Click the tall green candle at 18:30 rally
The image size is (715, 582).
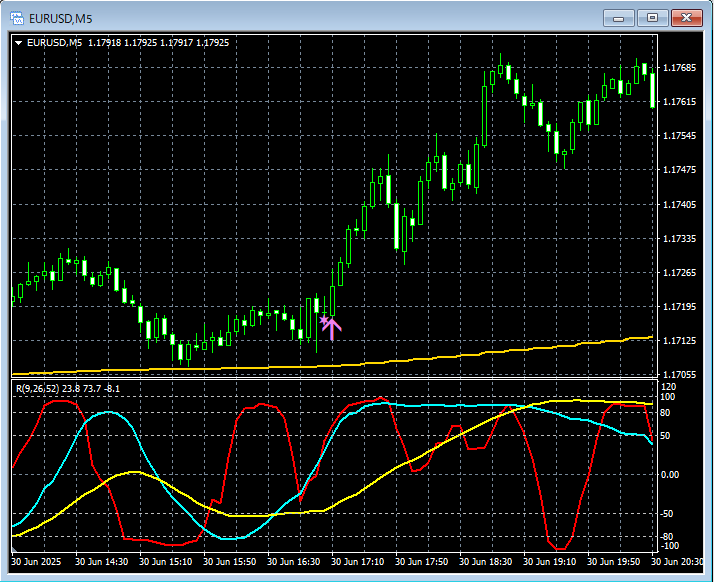(484, 116)
